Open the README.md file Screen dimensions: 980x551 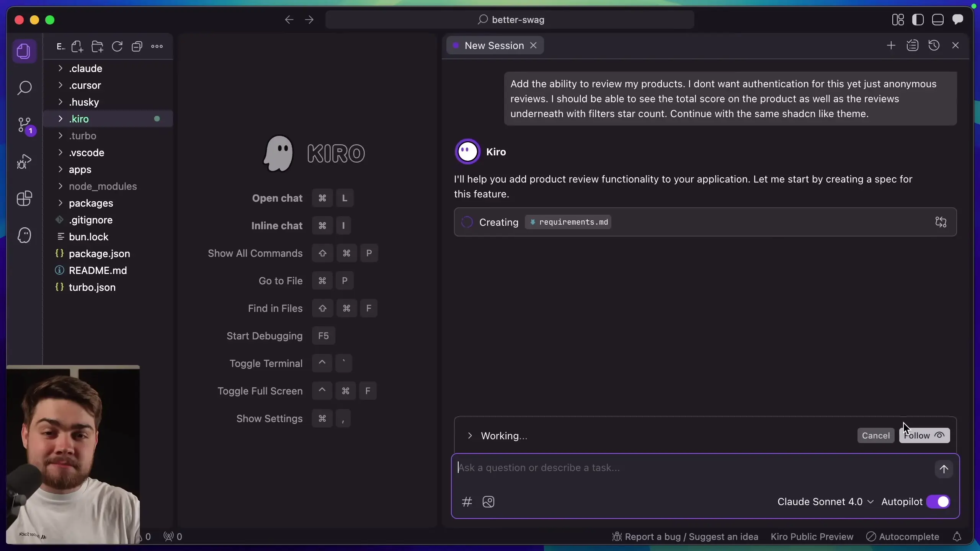point(108,271)
